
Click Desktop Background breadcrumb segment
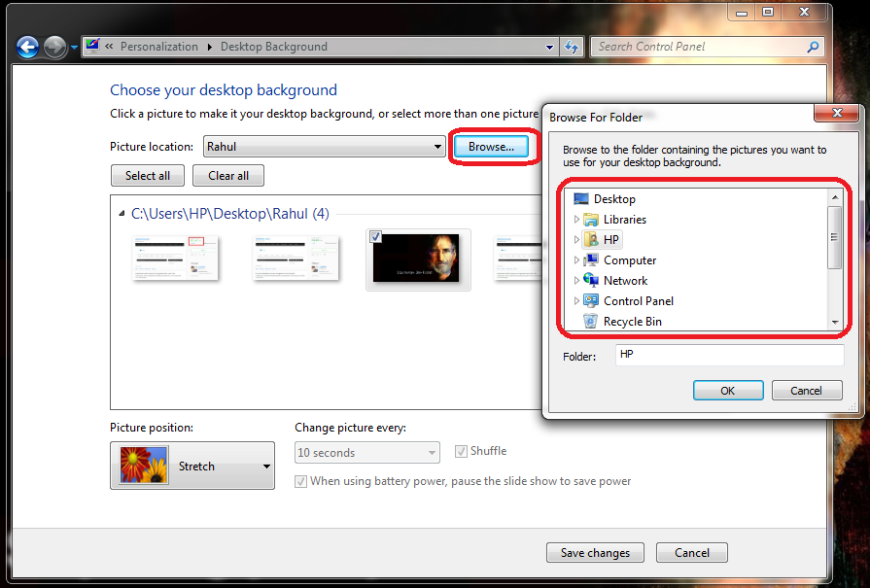coord(273,47)
